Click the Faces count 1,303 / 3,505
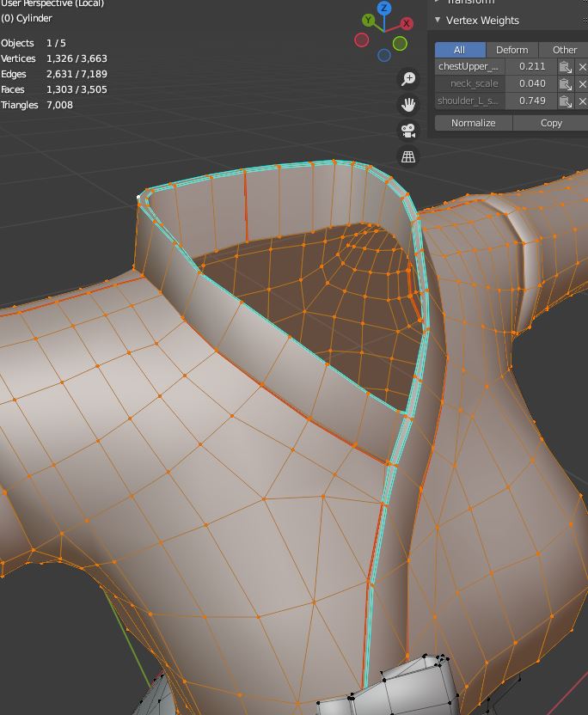Image resolution: width=588 pixels, height=715 pixels. coord(77,89)
